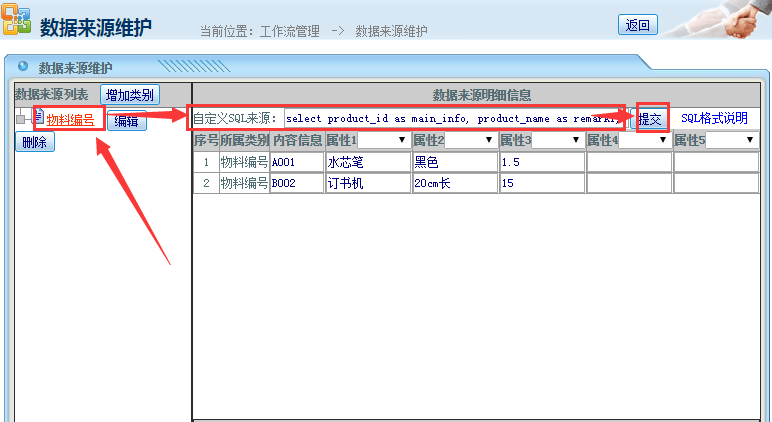The image size is (772, 422).
Task: Click the document icon beside 物料编号
Action: [x=37, y=118]
